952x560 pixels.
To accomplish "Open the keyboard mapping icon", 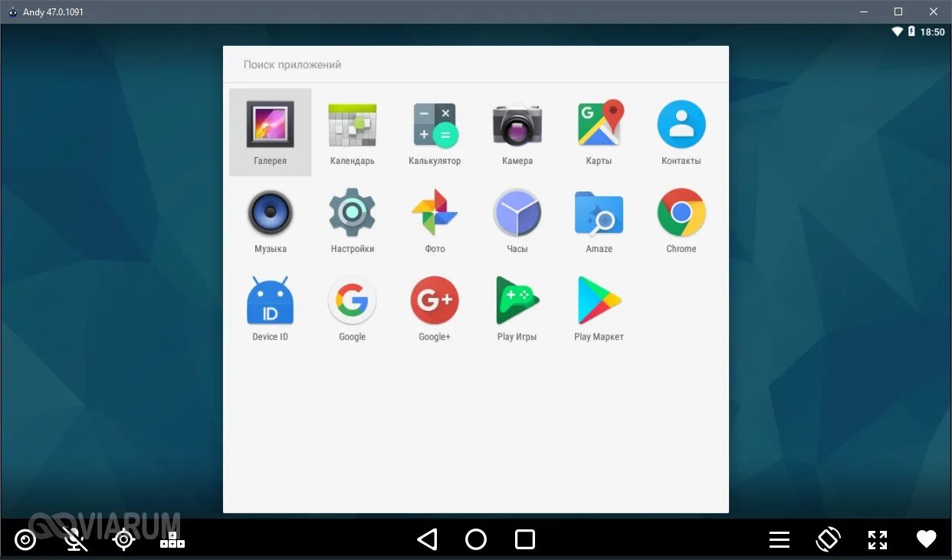I will tap(172, 540).
